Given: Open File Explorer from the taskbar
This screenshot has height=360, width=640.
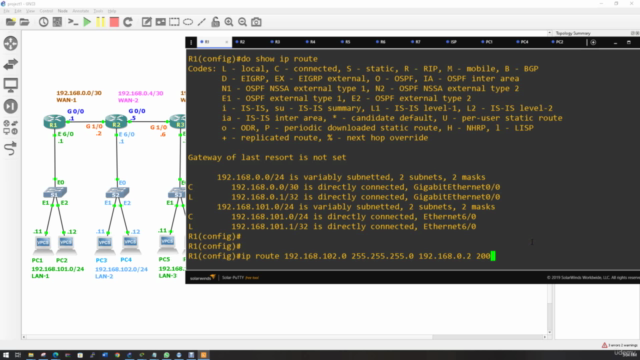Looking at the screenshot, I should point(31,355).
